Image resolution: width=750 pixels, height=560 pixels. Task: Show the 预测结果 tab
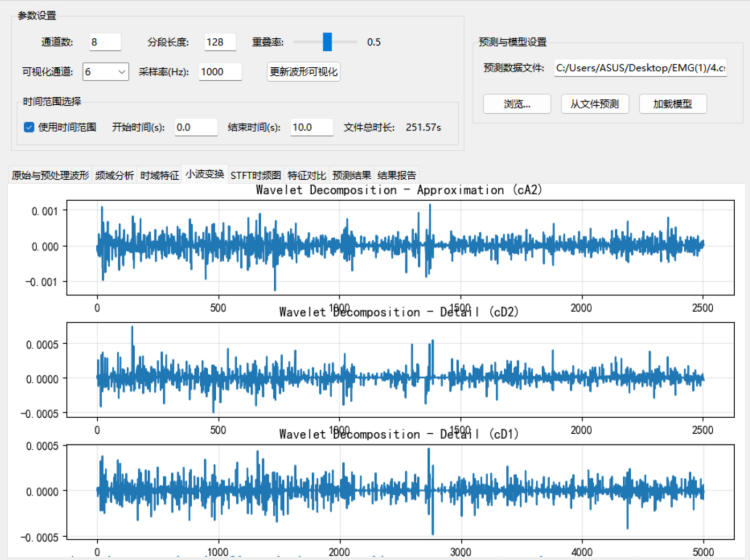(x=352, y=175)
